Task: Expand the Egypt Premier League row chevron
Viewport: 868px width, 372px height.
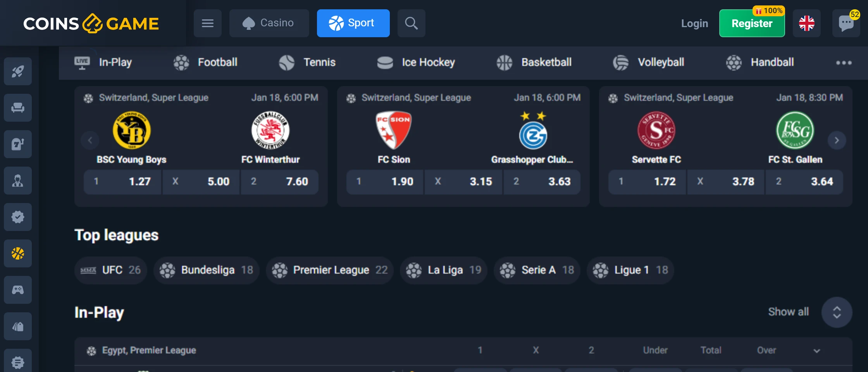Action: [817, 351]
